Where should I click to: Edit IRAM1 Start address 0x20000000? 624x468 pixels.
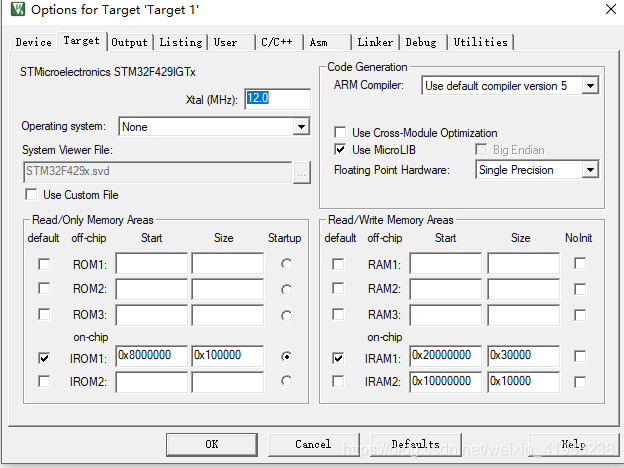coord(446,356)
